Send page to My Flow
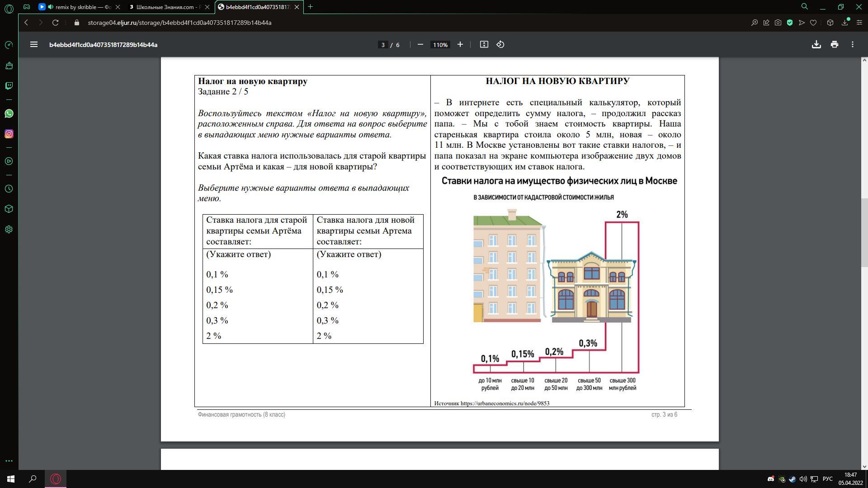868x488 pixels. click(x=802, y=23)
